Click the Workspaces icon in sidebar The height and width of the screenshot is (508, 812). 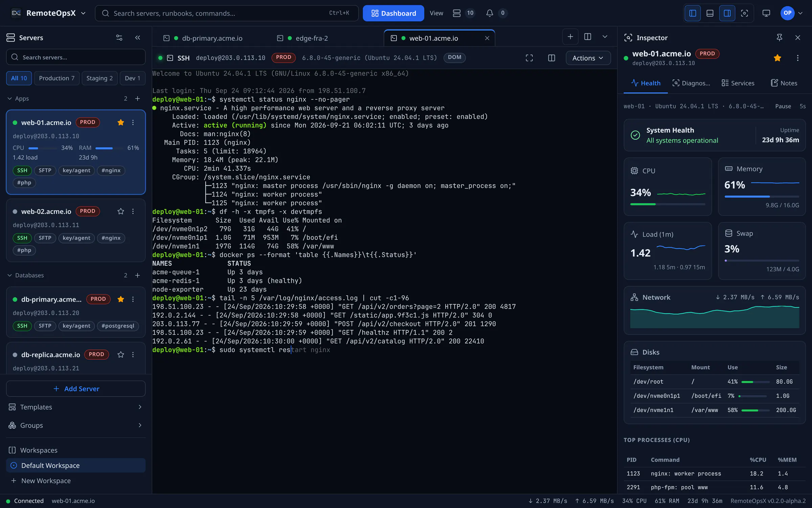click(12, 450)
